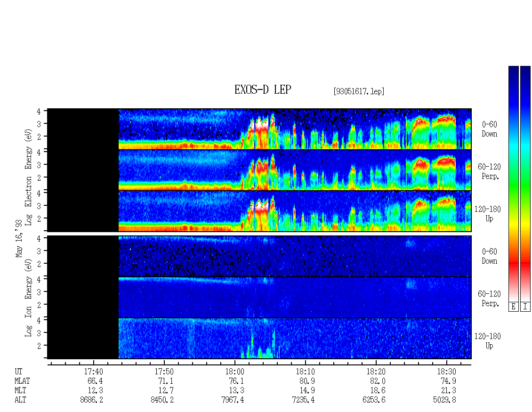This screenshot has height=412, width=532.
Task: Click the ALT value 6253.6
Action: click(374, 400)
